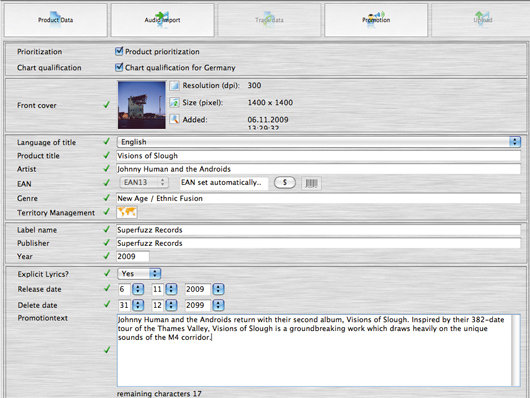Open the EAN13 type selector
The image size is (530, 398).
pyautogui.click(x=144, y=183)
